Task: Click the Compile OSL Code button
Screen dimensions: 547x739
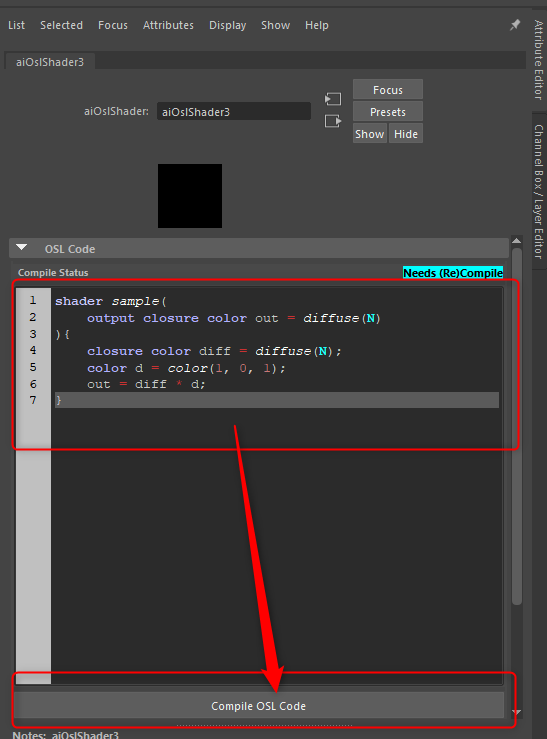Action: [x=259, y=706]
